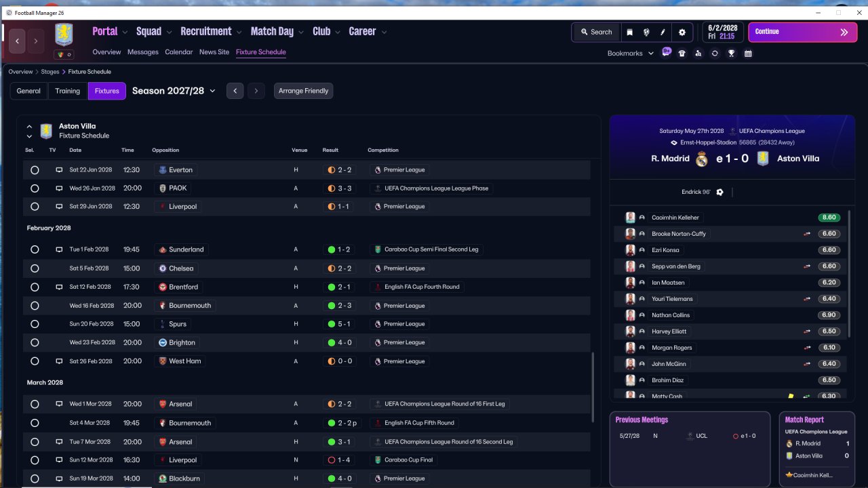
Task: Open the world globe icon in the toolbar
Action: pyautogui.click(x=646, y=32)
